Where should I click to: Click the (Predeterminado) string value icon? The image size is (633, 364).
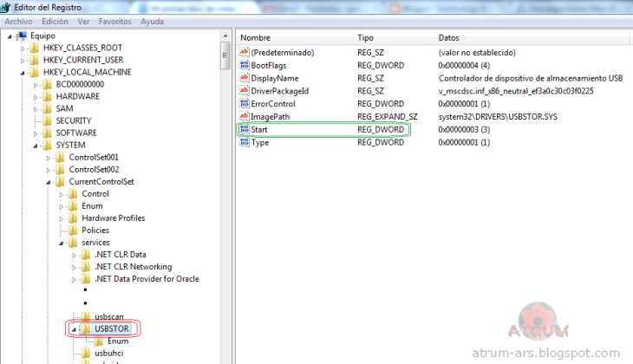point(245,52)
